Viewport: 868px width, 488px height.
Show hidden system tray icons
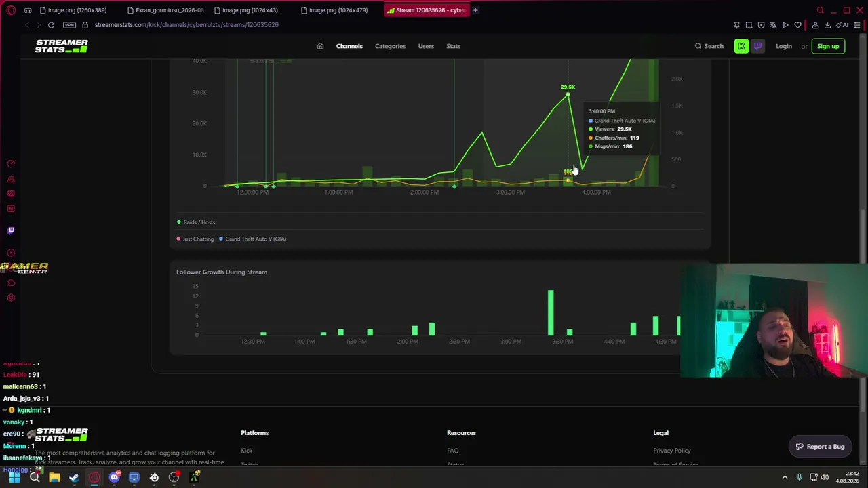pyautogui.click(x=785, y=477)
